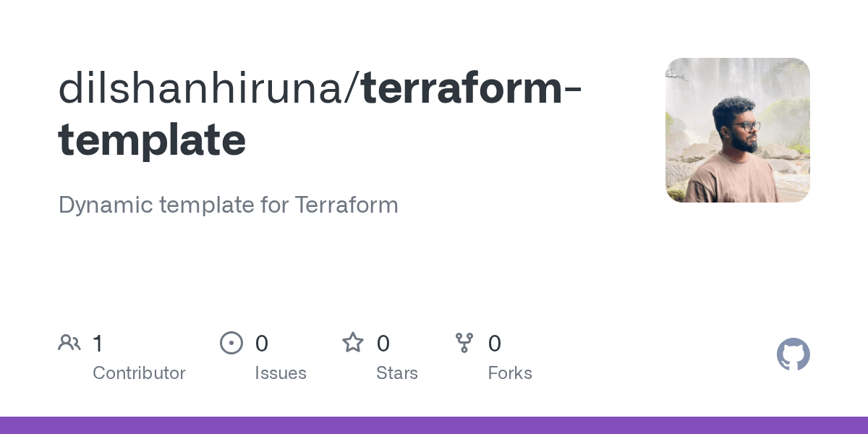Click the Stars star icon
Image resolution: width=868 pixels, height=434 pixels.
(x=353, y=342)
